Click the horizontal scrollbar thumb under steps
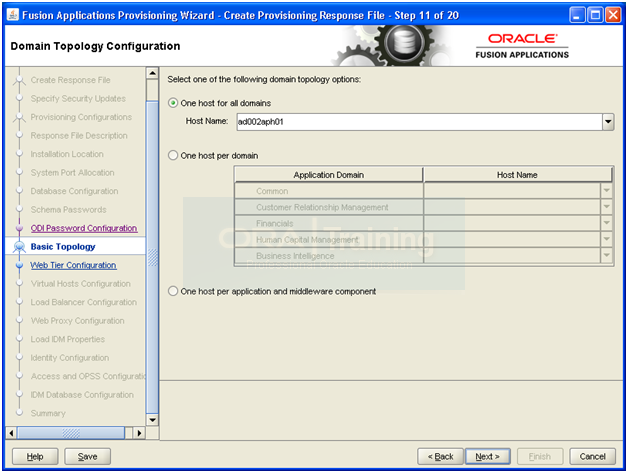This screenshot has width=628, height=473. (x=71, y=433)
